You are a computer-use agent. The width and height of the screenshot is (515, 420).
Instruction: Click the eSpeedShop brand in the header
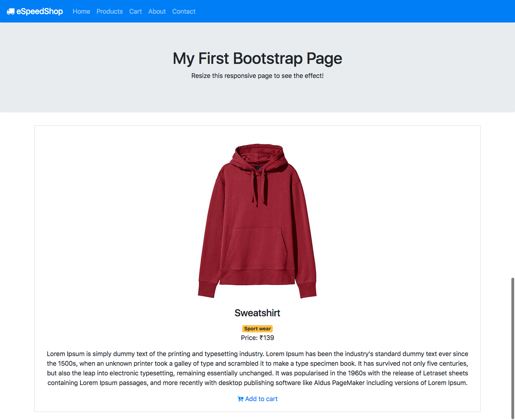[x=39, y=11]
